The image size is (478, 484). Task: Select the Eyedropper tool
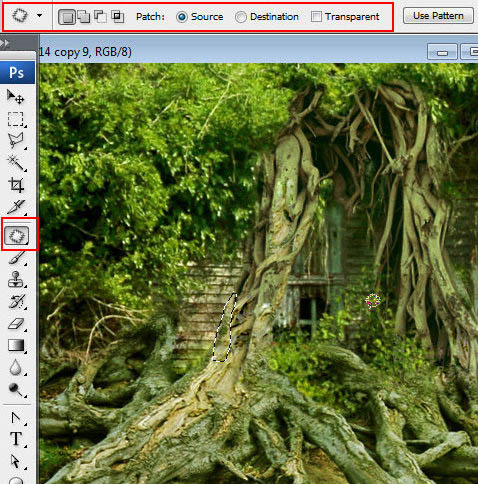click(16, 207)
